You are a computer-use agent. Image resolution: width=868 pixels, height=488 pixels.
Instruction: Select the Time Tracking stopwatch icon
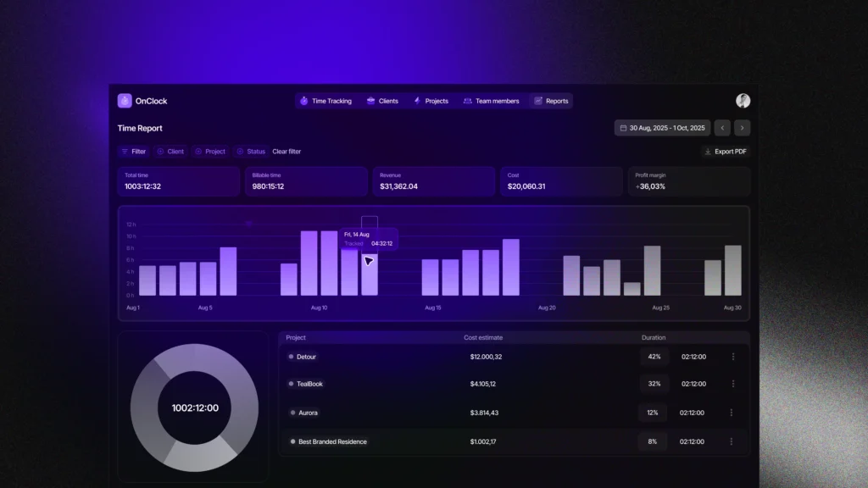pyautogui.click(x=303, y=101)
